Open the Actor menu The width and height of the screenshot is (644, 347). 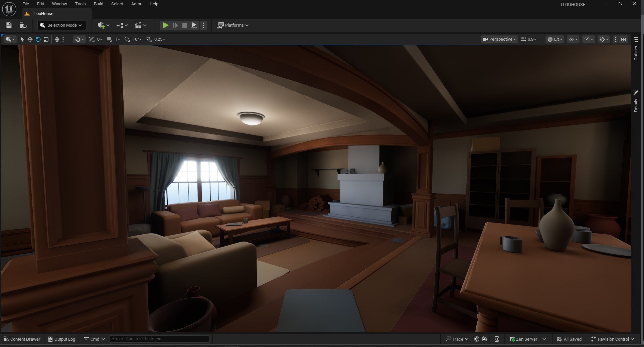point(136,4)
